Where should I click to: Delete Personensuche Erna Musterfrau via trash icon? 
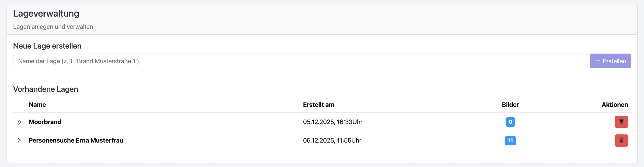click(x=621, y=140)
